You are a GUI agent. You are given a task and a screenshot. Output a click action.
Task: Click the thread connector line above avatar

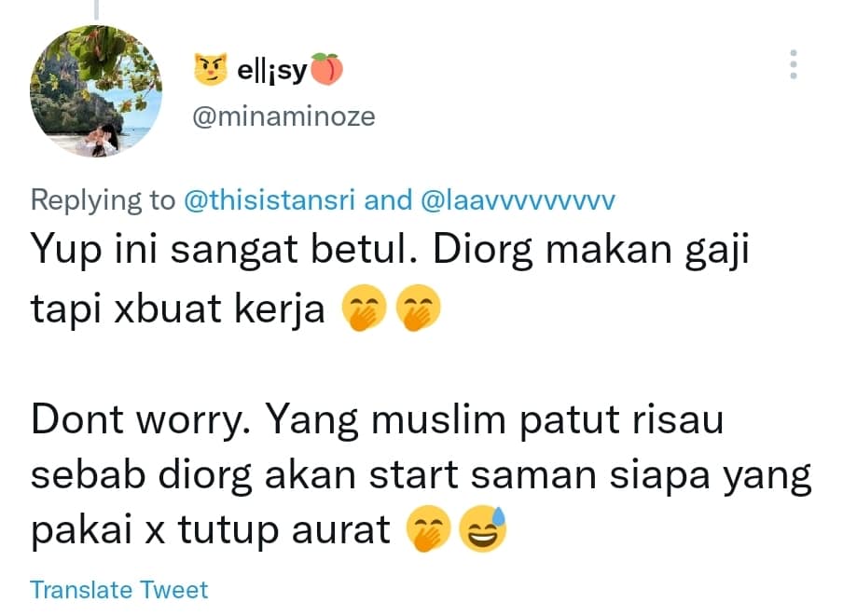[97, 9]
